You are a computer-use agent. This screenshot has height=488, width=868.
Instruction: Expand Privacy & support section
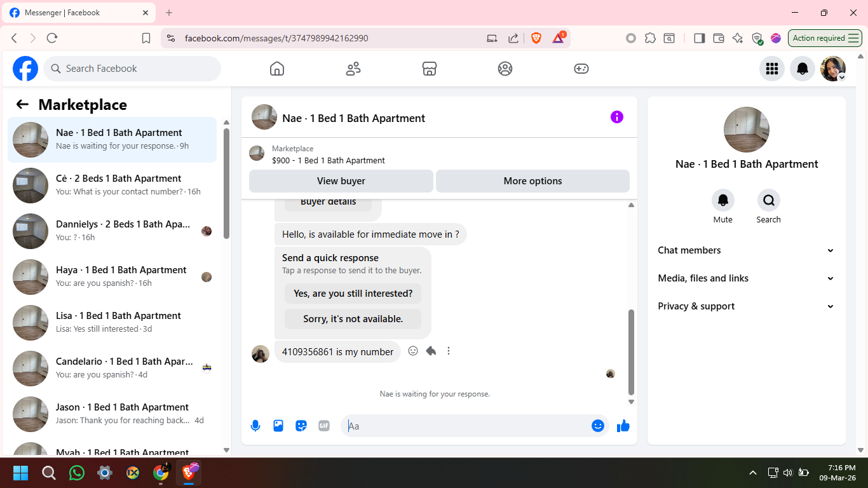click(x=746, y=306)
